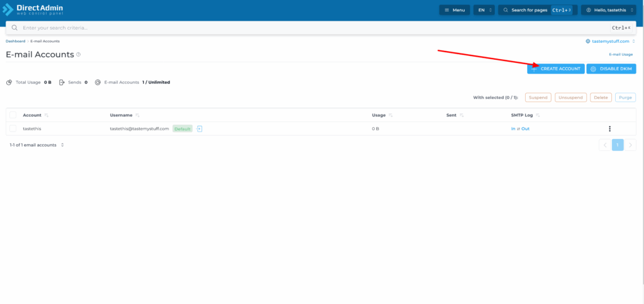Sort by SMTP Log column sort icon
Screen dimensions: 644x304
(x=538, y=116)
